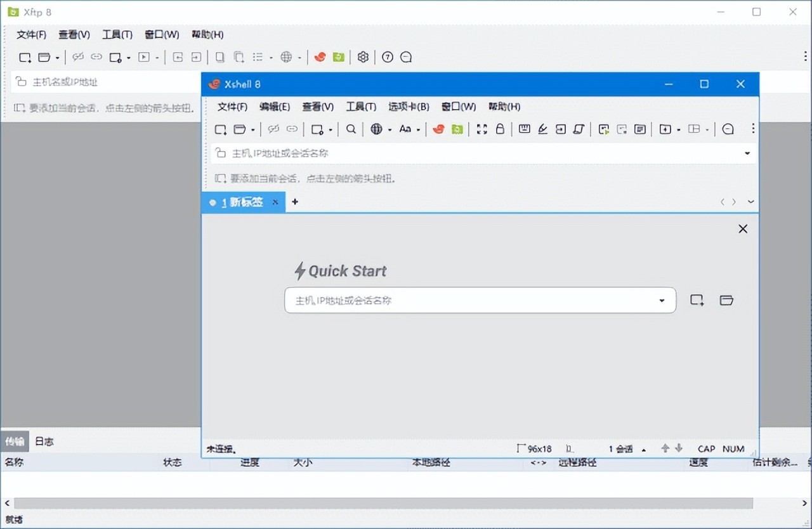
Task: Open the Xshell 选项卡(B) menu
Action: pyautogui.click(x=409, y=107)
